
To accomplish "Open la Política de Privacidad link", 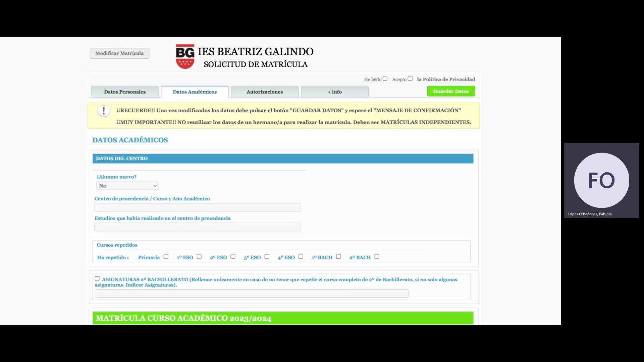I will [446, 79].
